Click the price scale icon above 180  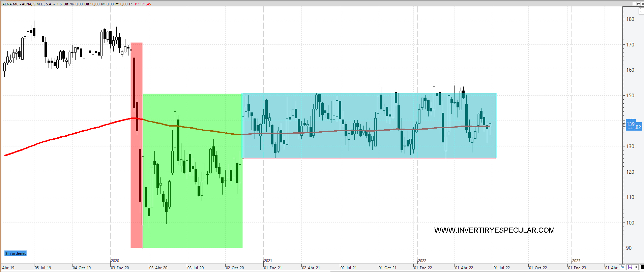tap(641, 11)
